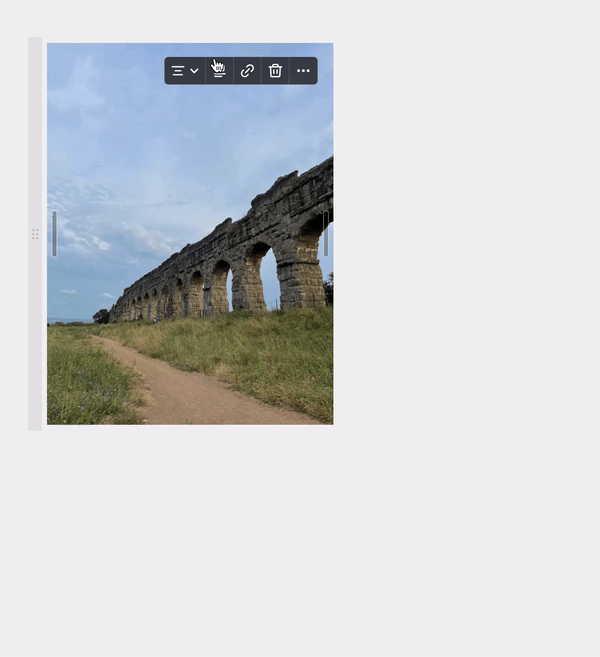
Task: Expand the alignment dropdown chevron
Action: coord(194,71)
